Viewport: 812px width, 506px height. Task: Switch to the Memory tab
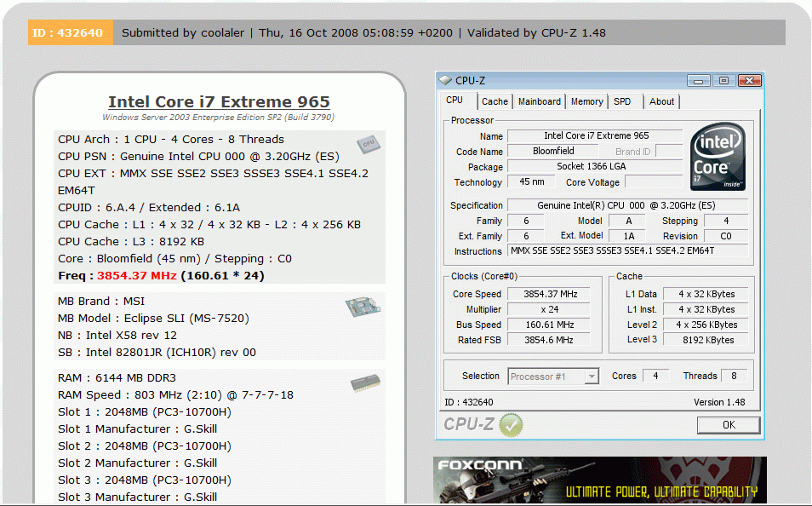click(x=586, y=101)
